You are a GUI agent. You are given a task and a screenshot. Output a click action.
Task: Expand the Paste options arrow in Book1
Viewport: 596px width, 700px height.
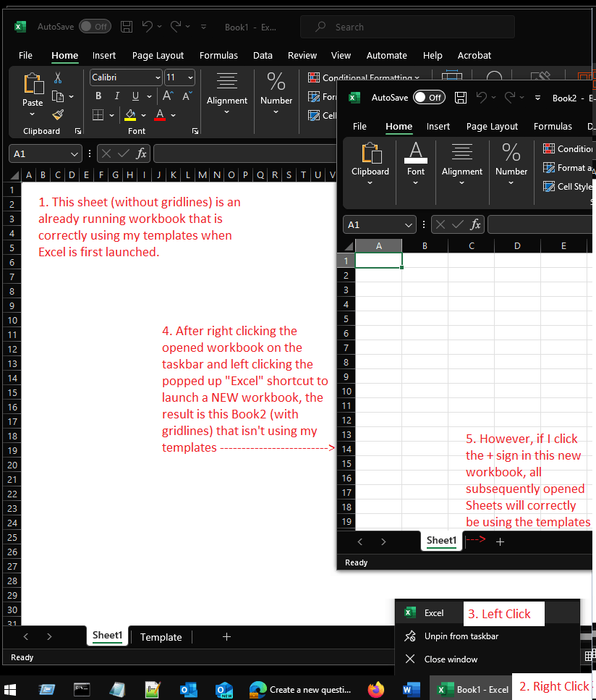tap(32, 114)
